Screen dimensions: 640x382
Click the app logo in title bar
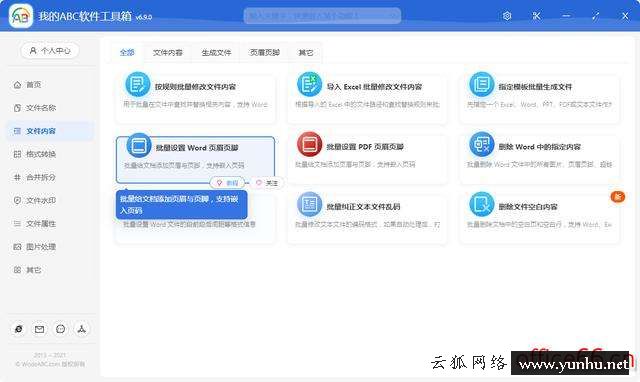pos(21,16)
